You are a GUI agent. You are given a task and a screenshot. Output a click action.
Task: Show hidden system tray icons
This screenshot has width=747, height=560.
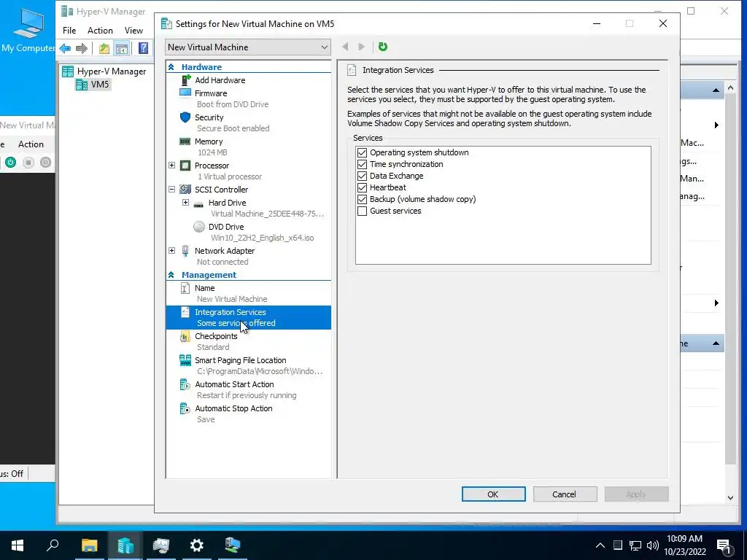pos(600,545)
